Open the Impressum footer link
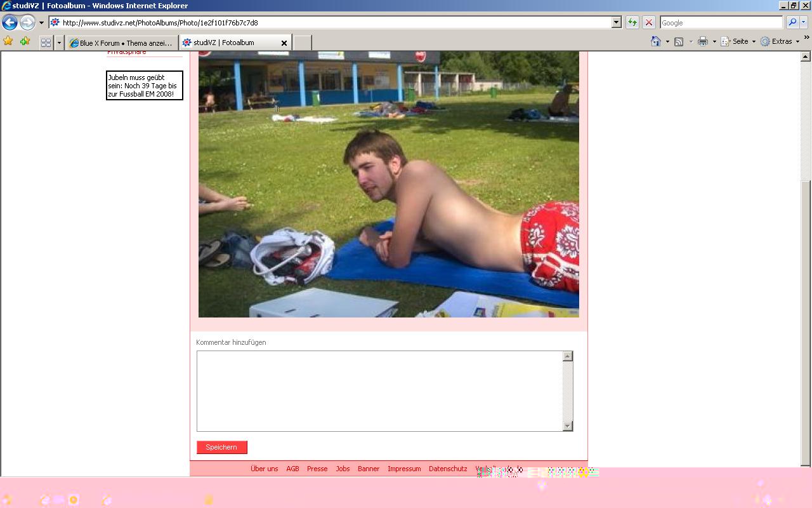The width and height of the screenshot is (812, 508). [x=404, y=469]
